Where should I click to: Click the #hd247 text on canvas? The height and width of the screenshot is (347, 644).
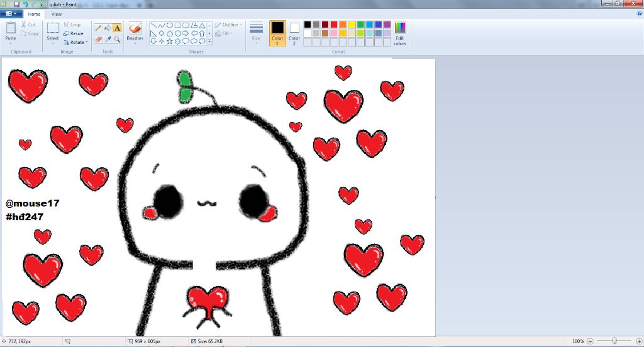(x=25, y=217)
